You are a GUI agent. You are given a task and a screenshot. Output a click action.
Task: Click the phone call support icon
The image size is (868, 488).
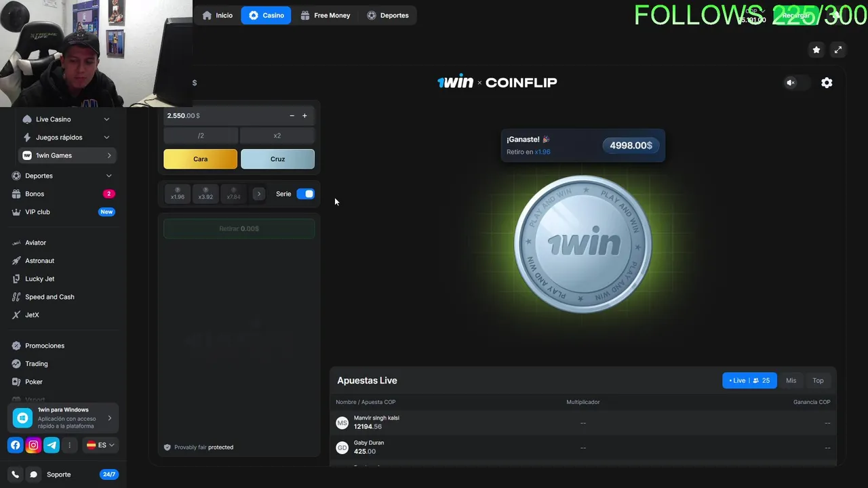point(16,474)
